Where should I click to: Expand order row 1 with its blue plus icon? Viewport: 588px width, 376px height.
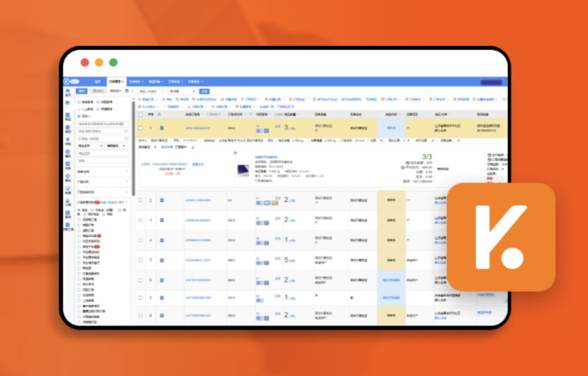pos(162,128)
